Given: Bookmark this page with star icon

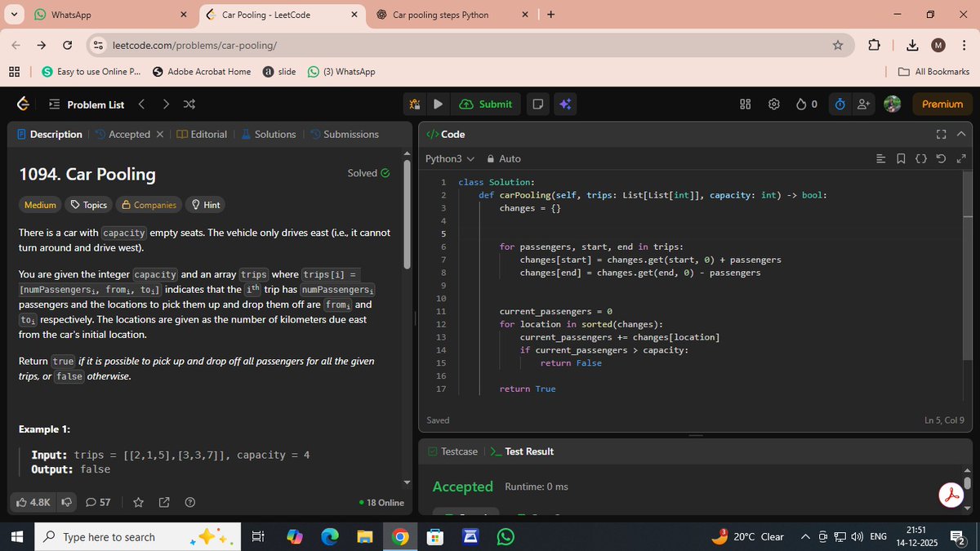Looking at the screenshot, I should click(x=838, y=45).
